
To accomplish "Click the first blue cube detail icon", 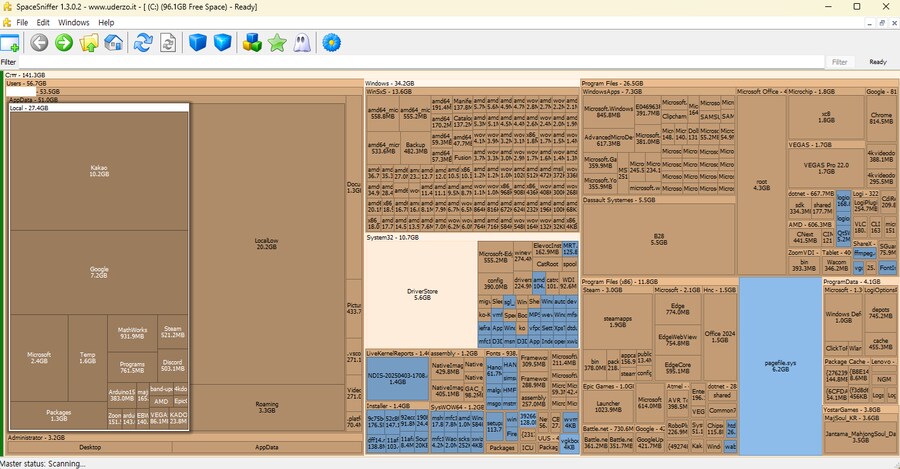I will pos(197,42).
